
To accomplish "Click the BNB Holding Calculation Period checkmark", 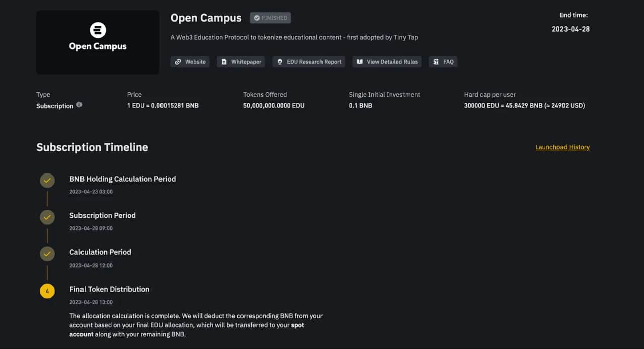I will tap(47, 180).
